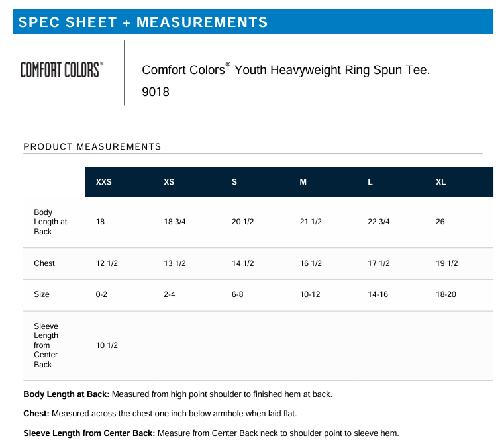This screenshot has height=446, width=504.
Task: Click the Size row label
Action: pyautogui.click(x=42, y=294)
